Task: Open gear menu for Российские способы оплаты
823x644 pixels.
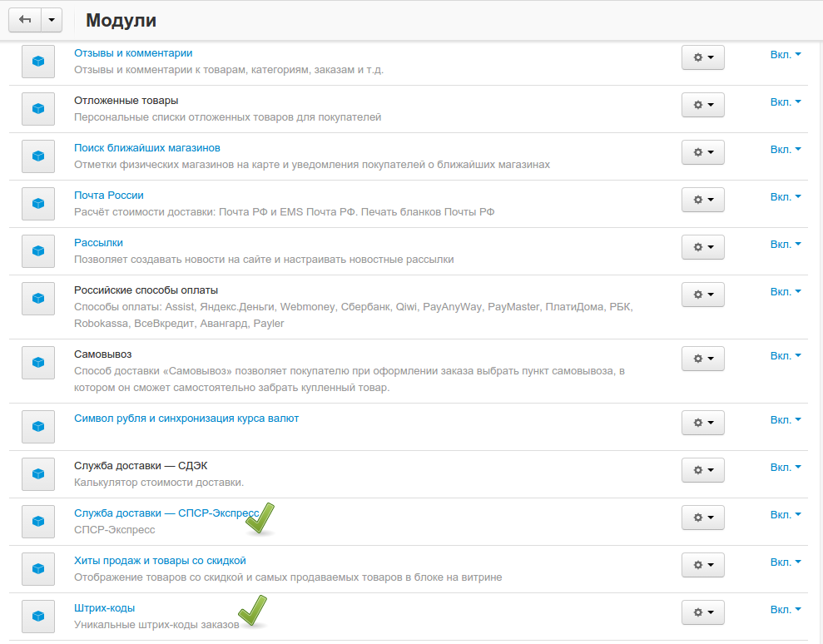Action: pos(702,295)
